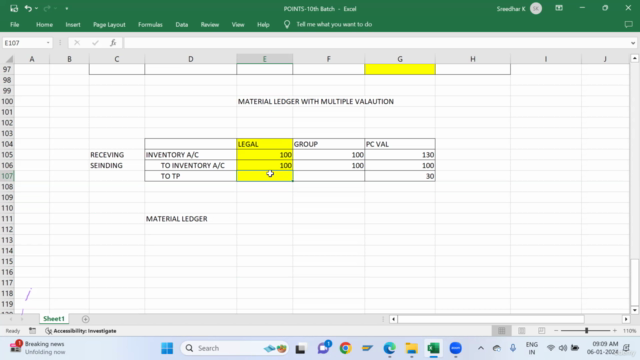Open Microsoft Edge from taskbar

click(x=389, y=348)
